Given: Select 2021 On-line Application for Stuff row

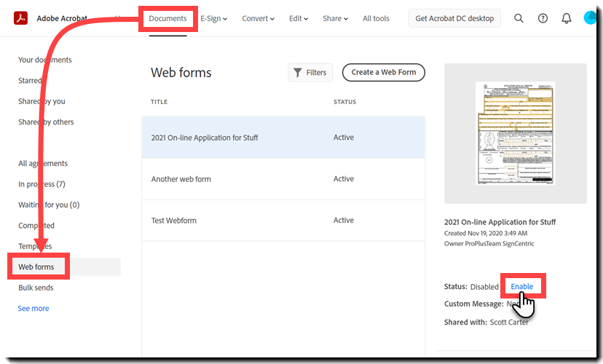Looking at the screenshot, I should point(283,137).
